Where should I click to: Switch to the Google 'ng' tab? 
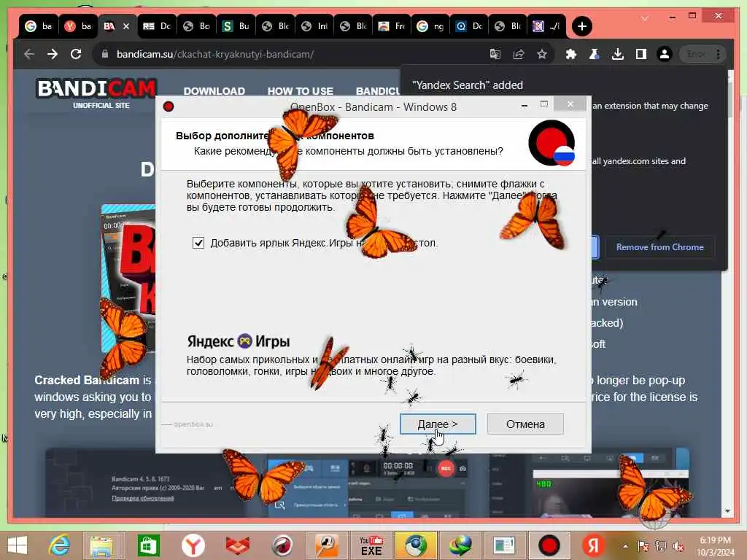click(432, 26)
